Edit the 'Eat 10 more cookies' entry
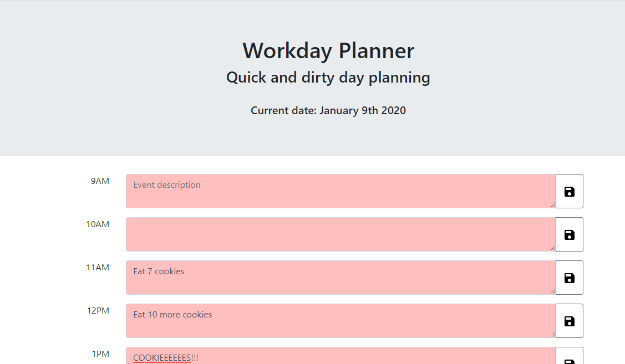Viewport: 625px width, 364px height. (341, 321)
